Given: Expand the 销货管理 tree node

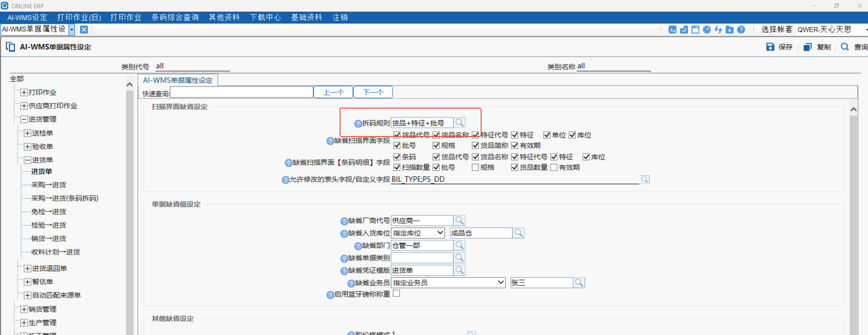Looking at the screenshot, I should [24, 309].
